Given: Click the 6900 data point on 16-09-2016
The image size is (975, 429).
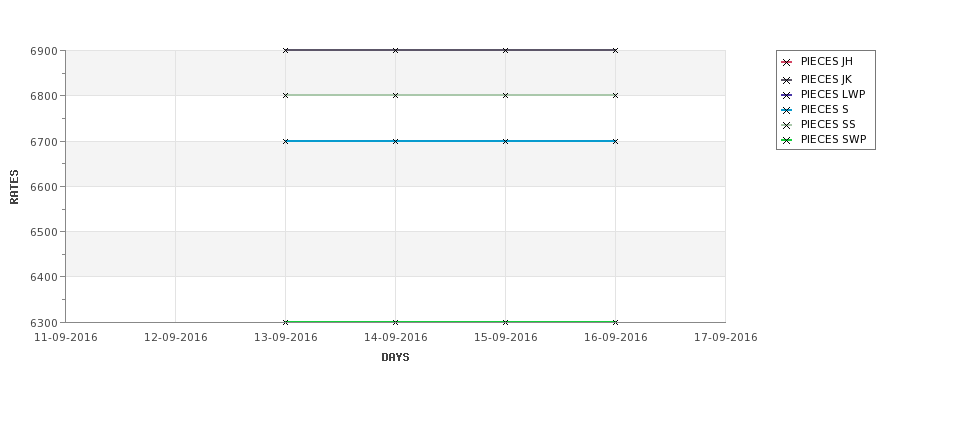Looking at the screenshot, I should (x=616, y=50).
